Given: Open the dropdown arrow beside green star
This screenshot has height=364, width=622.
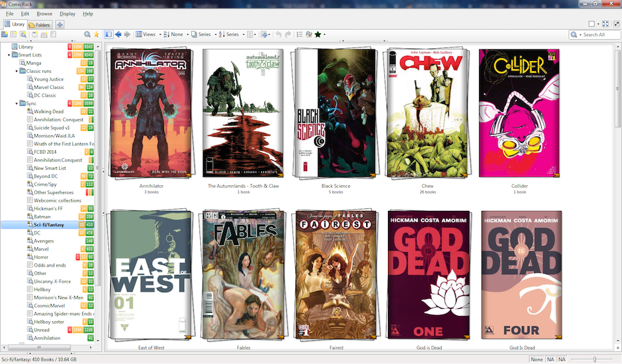Looking at the screenshot, I should tap(324, 35).
